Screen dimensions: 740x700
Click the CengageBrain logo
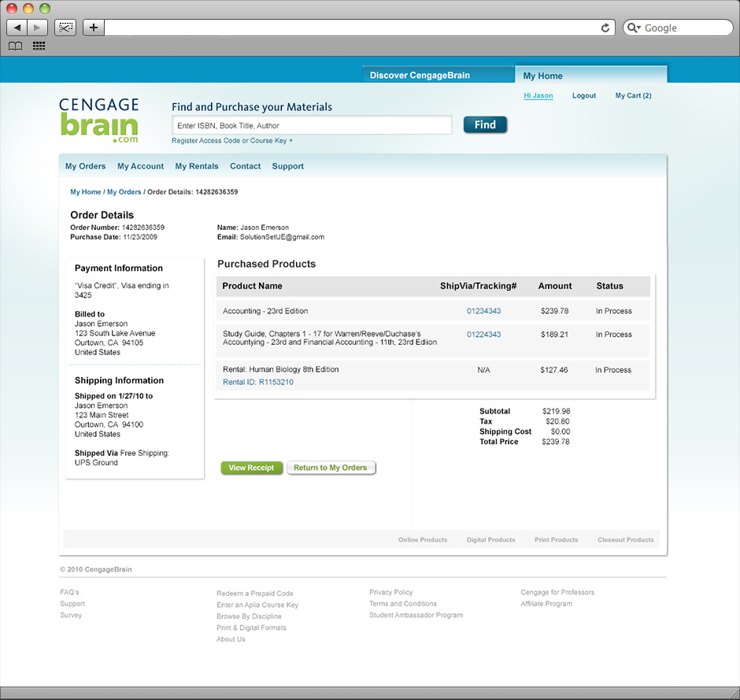coord(98,120)
